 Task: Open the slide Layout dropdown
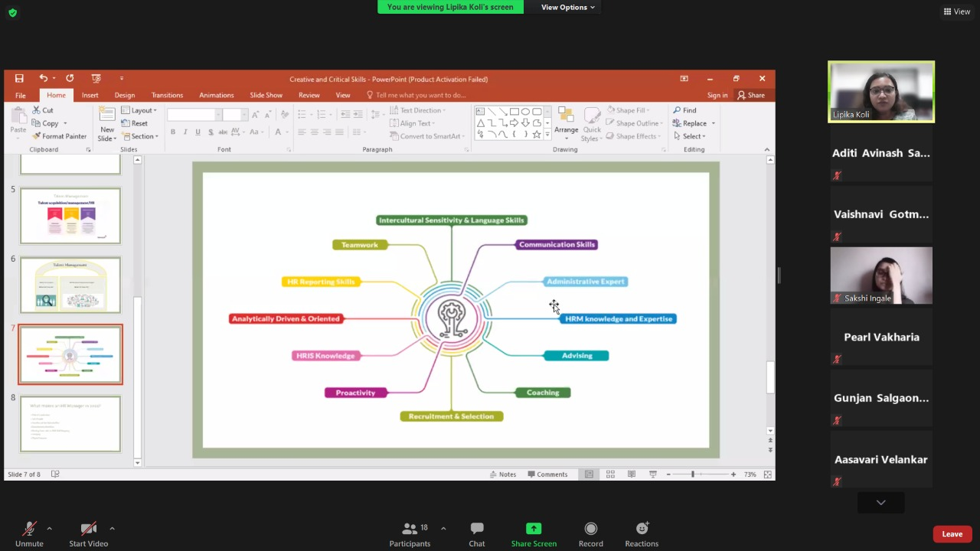[139, 110]
